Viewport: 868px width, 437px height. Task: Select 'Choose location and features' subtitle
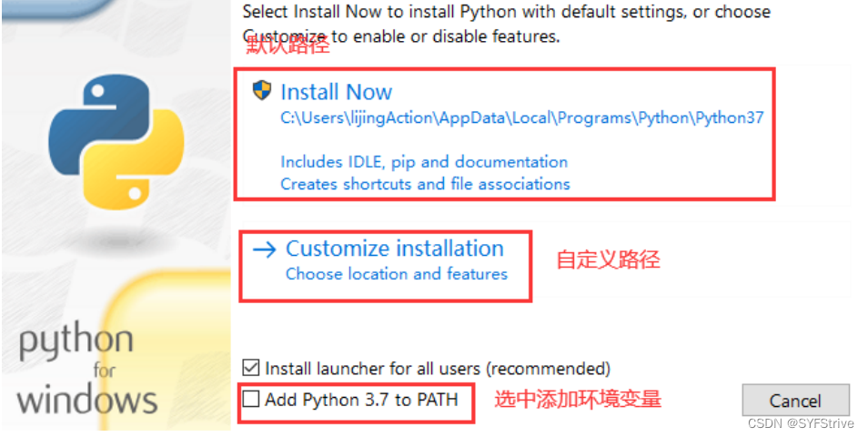point(397,274)
